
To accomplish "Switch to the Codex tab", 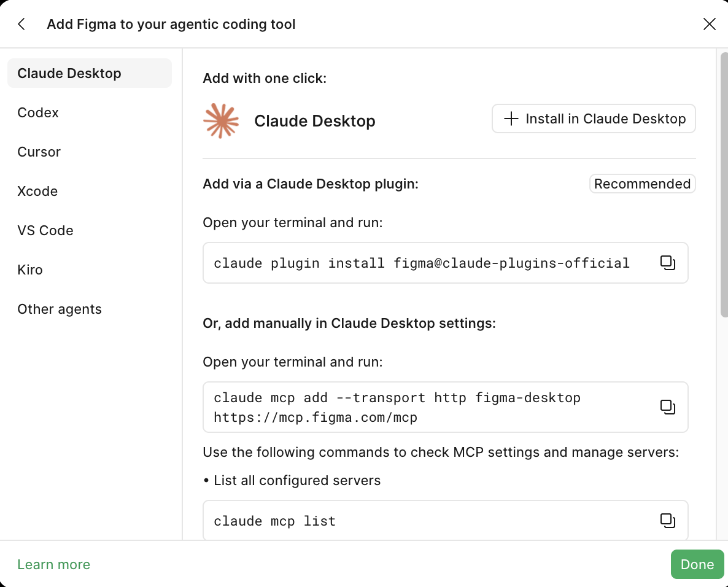I will 38,112.
